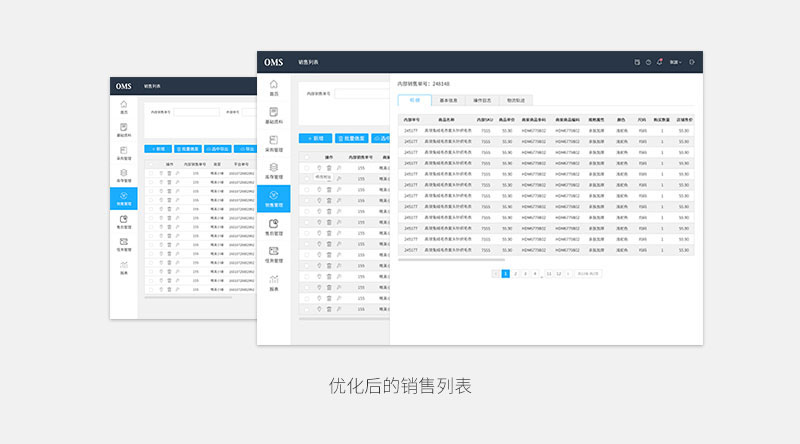Click the 新增 button in front window
This screenshot has width=800, height=444.
[315, 138]
